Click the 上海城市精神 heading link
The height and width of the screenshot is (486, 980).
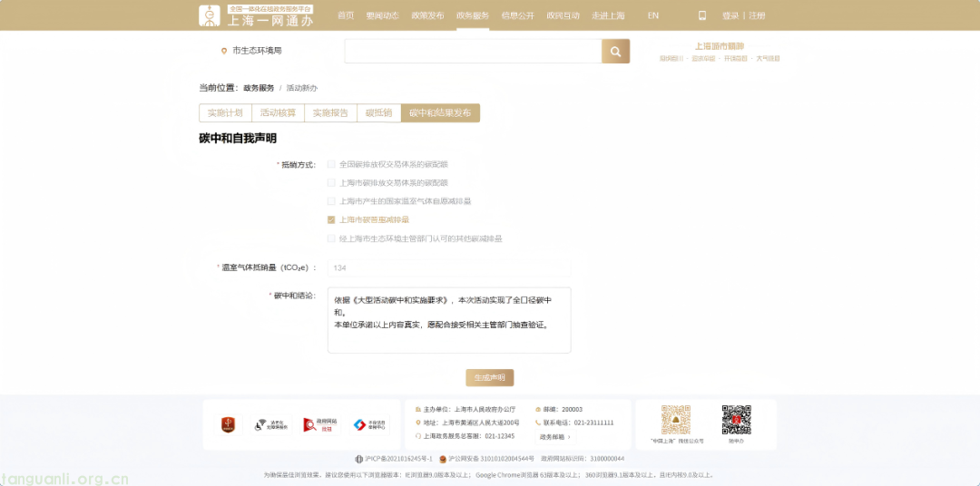(720, 46)
